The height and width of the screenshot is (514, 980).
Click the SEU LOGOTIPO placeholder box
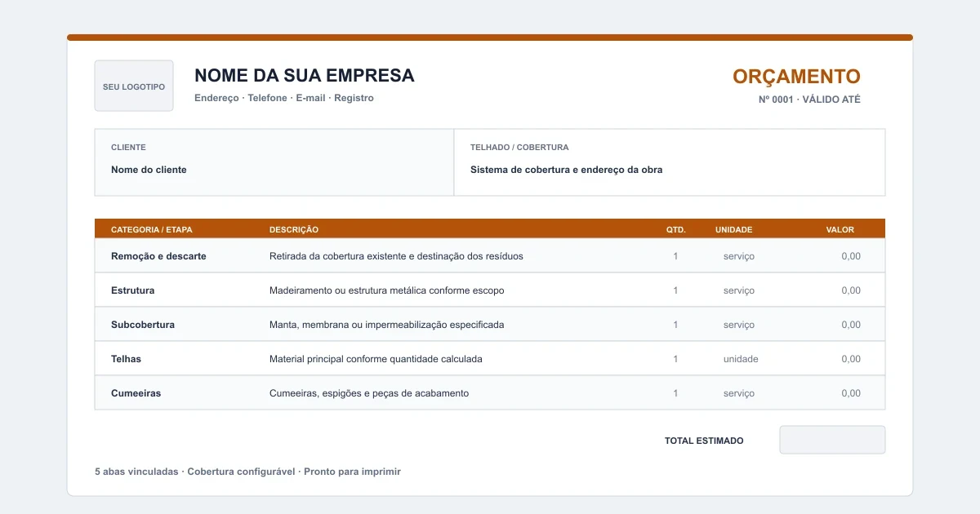[x=134, y=86]
